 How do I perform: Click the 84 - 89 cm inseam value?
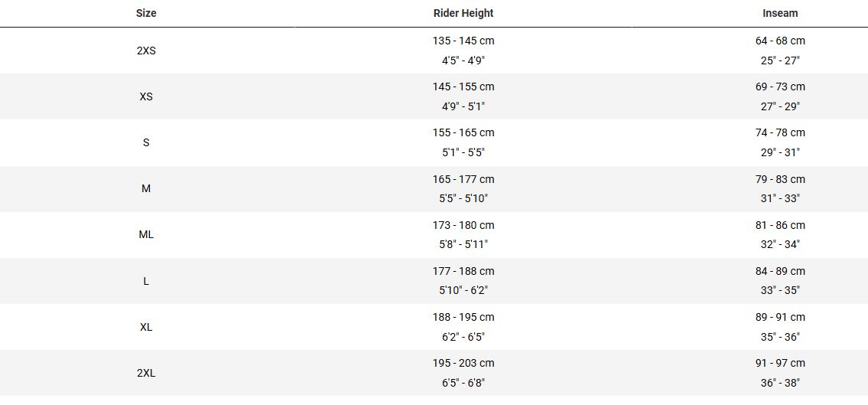pyautogui.click(x=780, y=271)
